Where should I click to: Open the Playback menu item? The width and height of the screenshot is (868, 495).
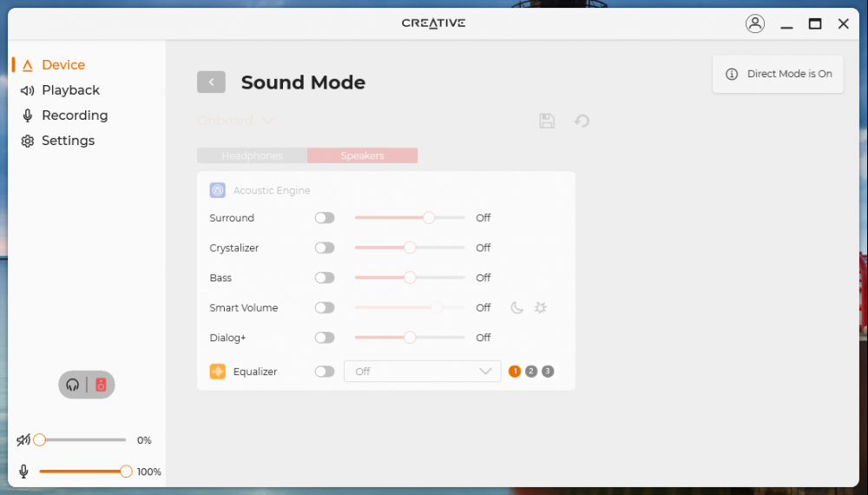point(70,90)
